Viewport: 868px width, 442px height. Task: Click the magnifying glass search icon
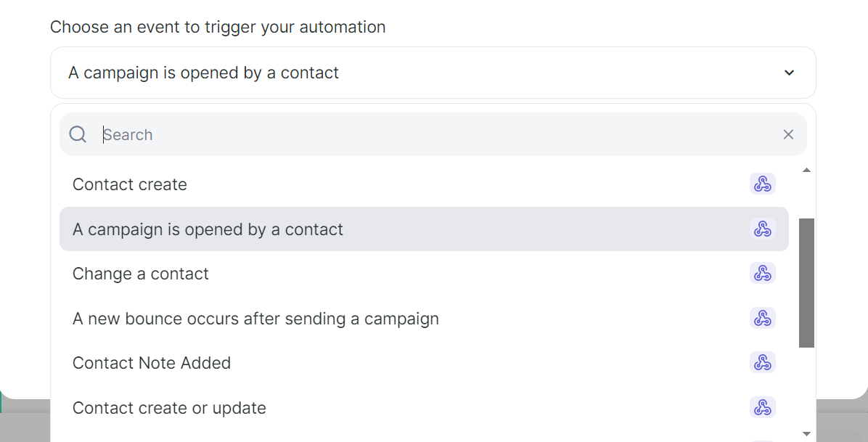pos(78,134)
